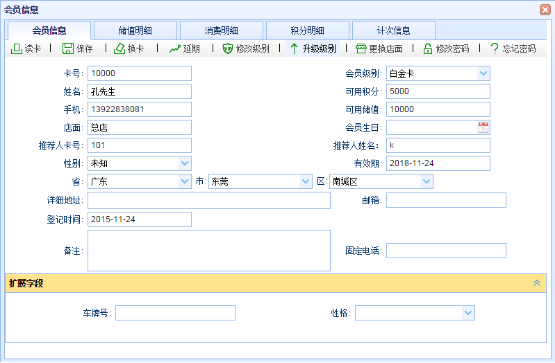
Task: Click the 店面 field showing 总店
Action: pos(139,127)
